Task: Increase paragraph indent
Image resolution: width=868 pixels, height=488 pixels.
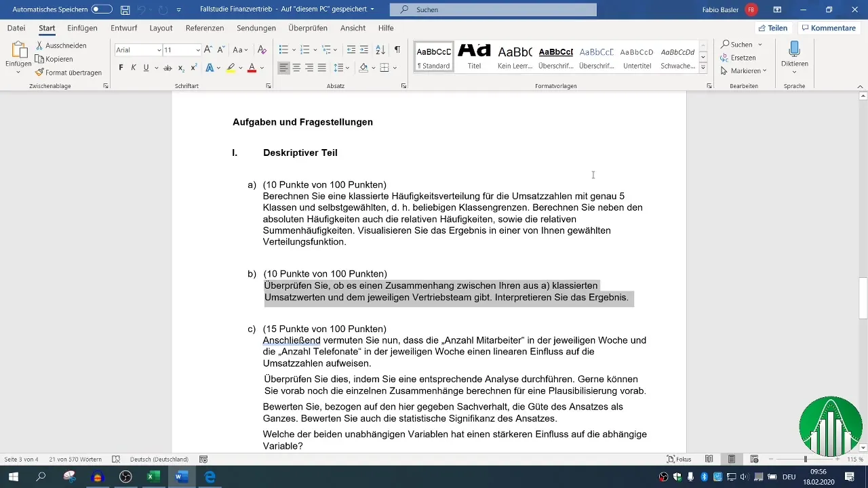Action: point(364,50)
